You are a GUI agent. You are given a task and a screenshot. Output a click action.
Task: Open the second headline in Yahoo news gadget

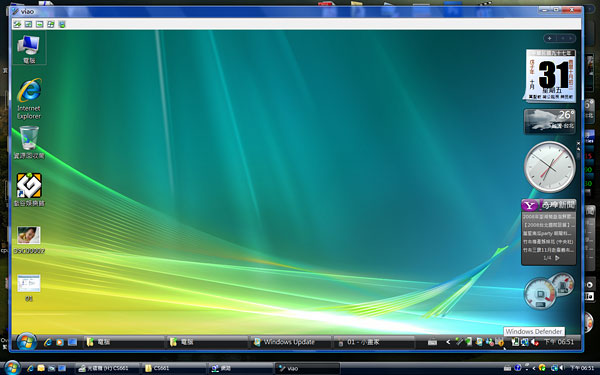point(549,225)
